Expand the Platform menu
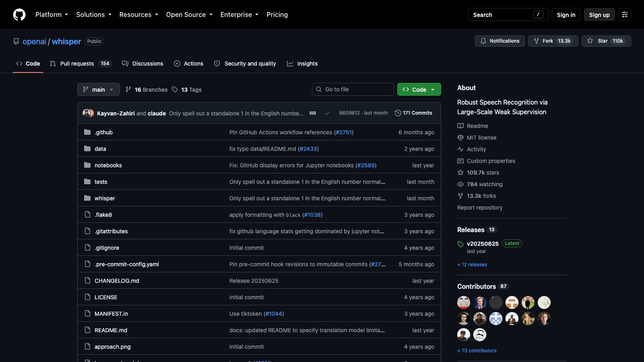Screen dimensions: 644x362 click(52, 14)
